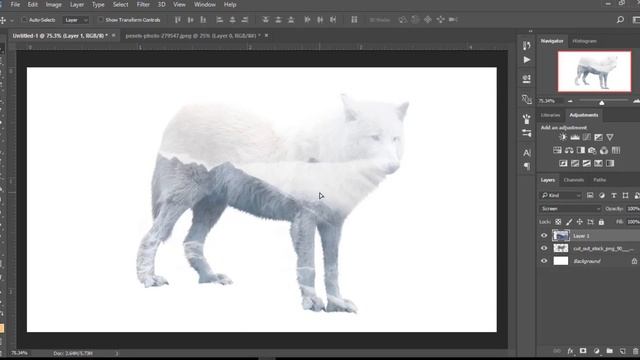Image resolution: width=640 pixels, height=360 pixels.
Task: Add a layer style with fx button
Action: tap(570, 351)
